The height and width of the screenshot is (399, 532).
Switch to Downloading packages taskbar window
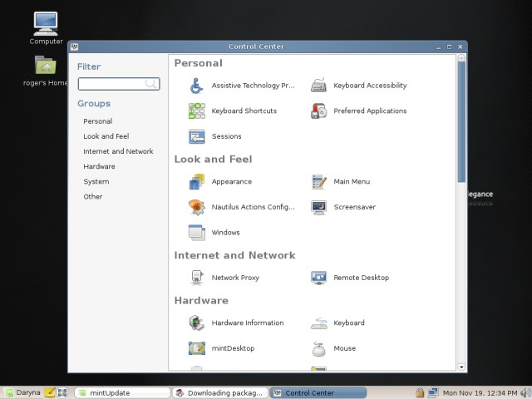pyautogui.click(x=220, y=393)
